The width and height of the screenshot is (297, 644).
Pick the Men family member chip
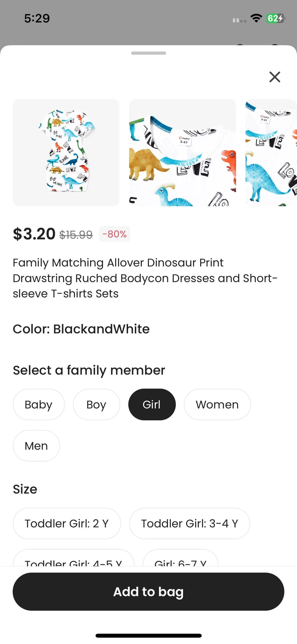coord(36,446)
